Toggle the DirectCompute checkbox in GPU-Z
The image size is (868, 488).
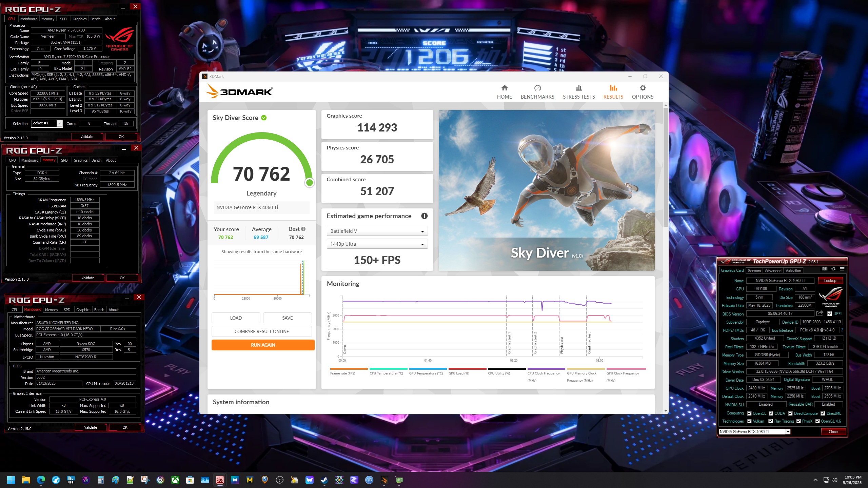tap(790, 413)
